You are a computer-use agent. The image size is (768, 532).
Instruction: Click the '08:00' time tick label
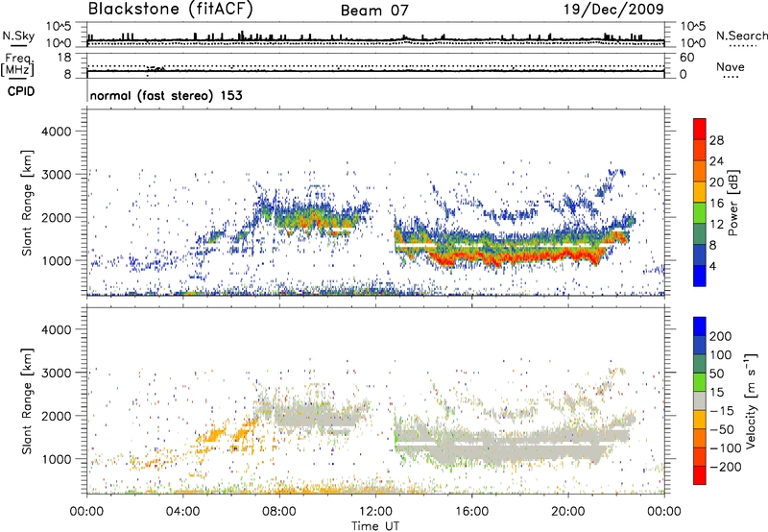279,512
